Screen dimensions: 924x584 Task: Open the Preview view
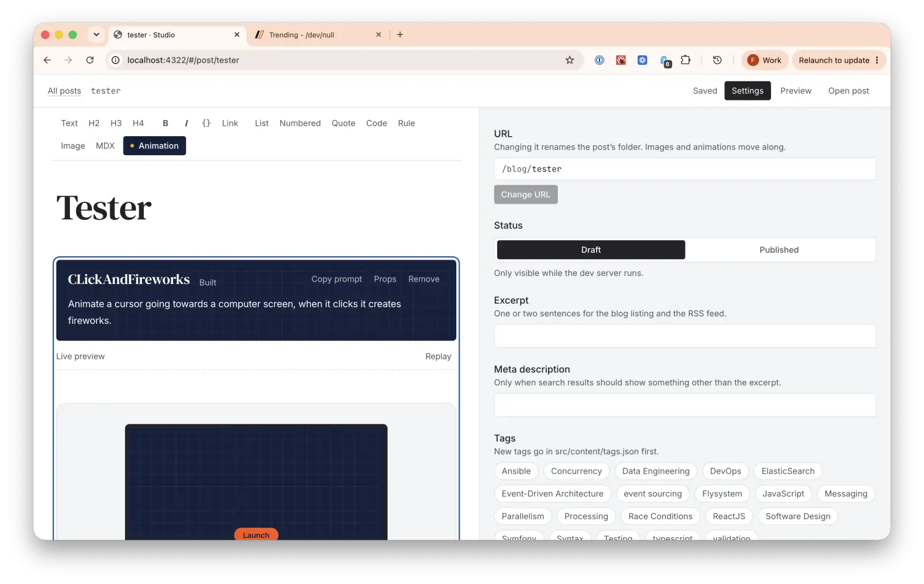796,91
